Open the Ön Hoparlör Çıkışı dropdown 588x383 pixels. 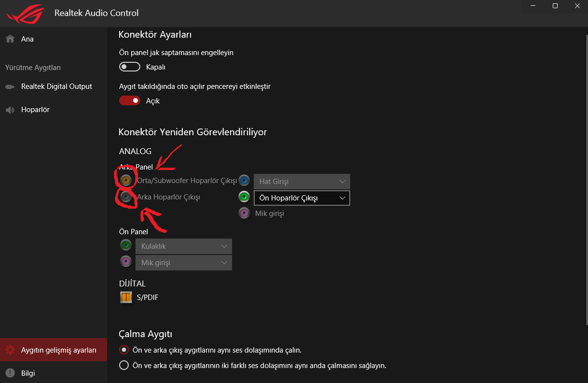pyautogui.click(x=302, y=198)
